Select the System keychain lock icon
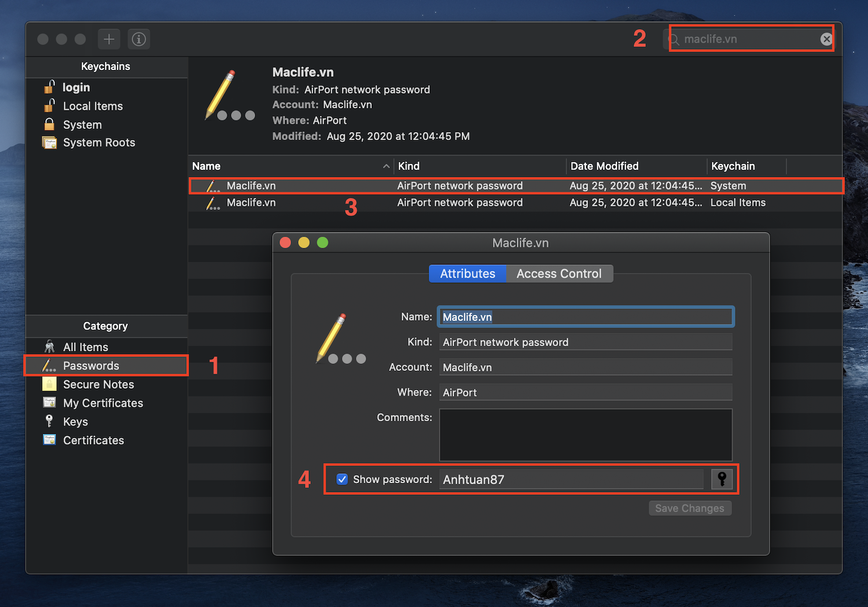Image resolution: width=868 pixels, height=607 pixels. 49,124
